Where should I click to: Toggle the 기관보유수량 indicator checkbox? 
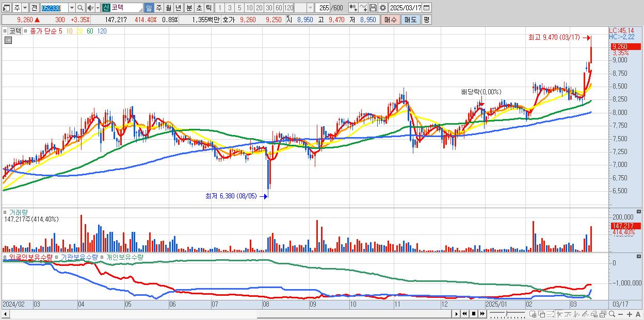pyautogui.click(x=58, y=257)
